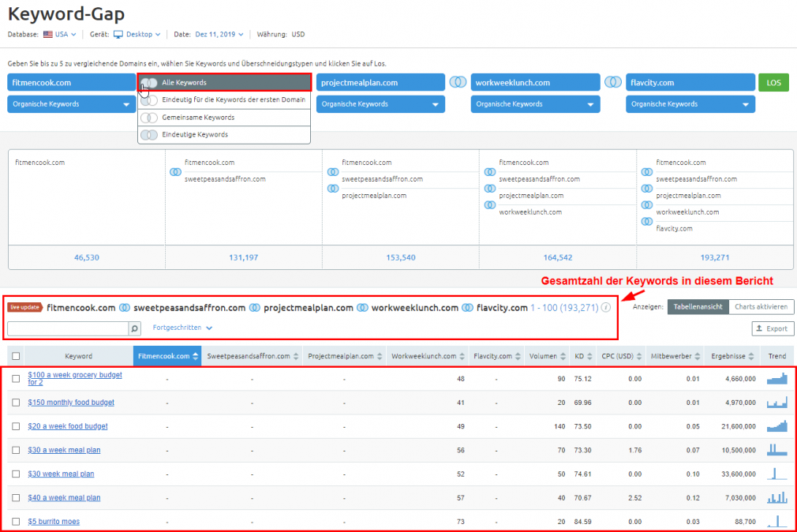
Task: Select Alle Keywords overlap option
Action: 224,82
